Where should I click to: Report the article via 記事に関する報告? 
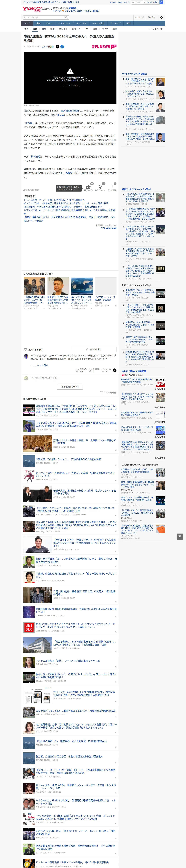pos(31,190)
